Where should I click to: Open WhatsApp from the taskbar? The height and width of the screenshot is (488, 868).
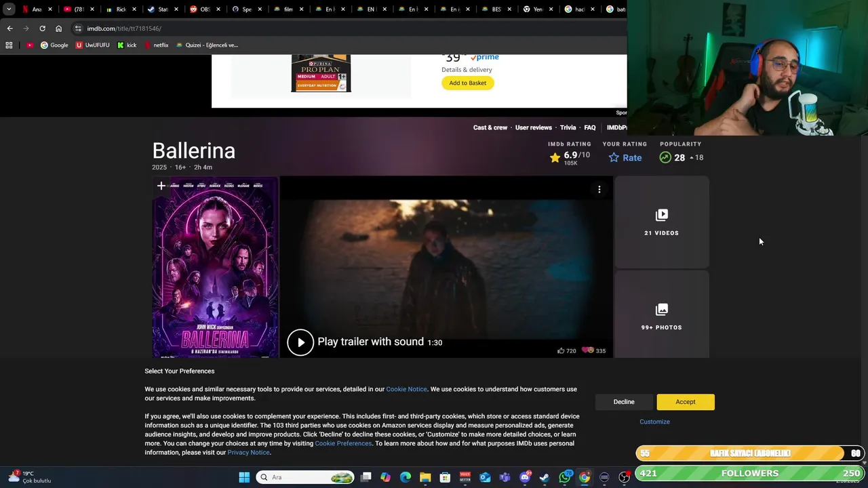(x=564, y=477)
